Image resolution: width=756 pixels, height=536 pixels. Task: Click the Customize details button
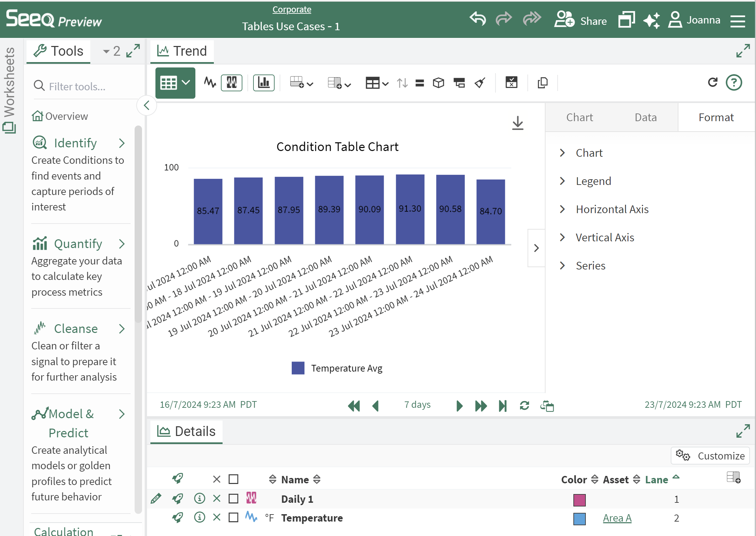(710, 456)
